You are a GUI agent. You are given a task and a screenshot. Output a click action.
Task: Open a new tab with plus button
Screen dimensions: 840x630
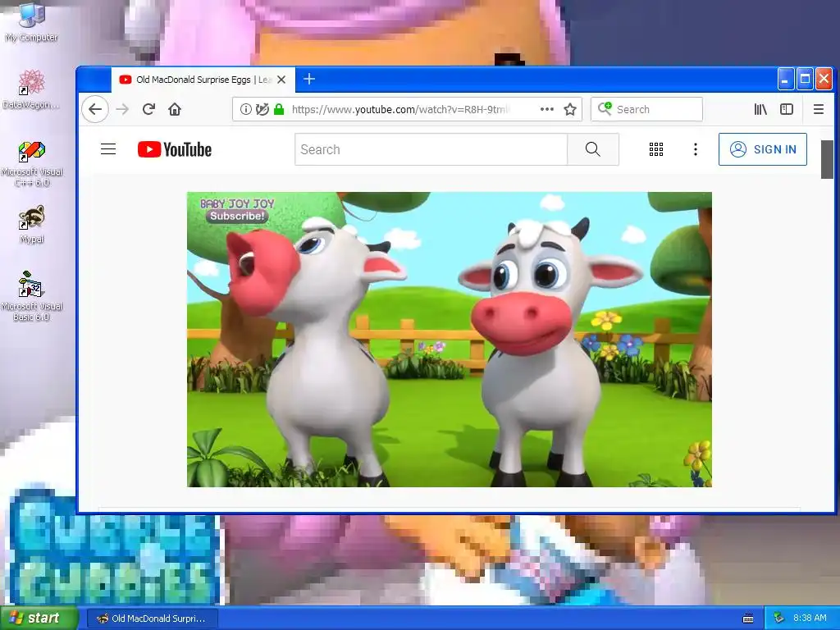tap(309, 80)
